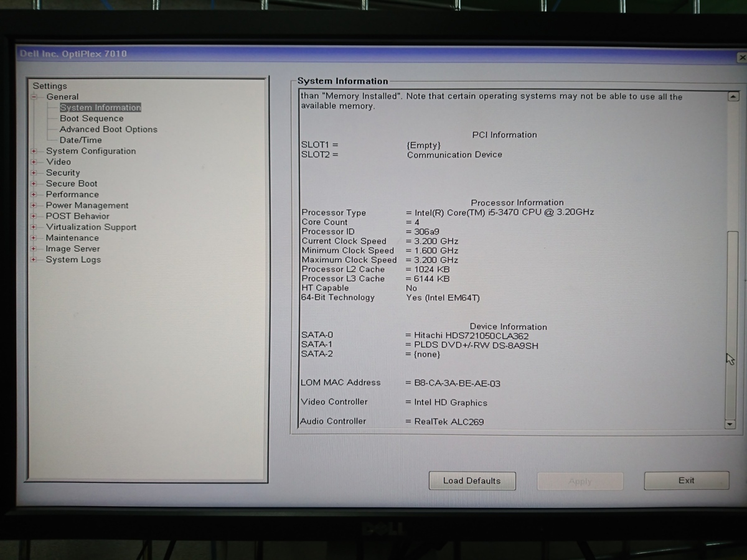Select the Image Server label

73,249
